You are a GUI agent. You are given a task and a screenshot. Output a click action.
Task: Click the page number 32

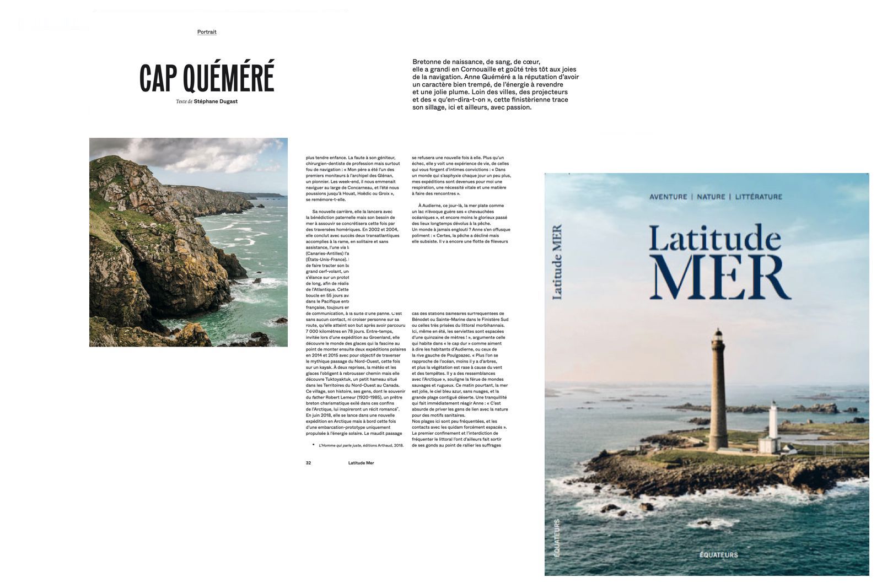[308, 463]
